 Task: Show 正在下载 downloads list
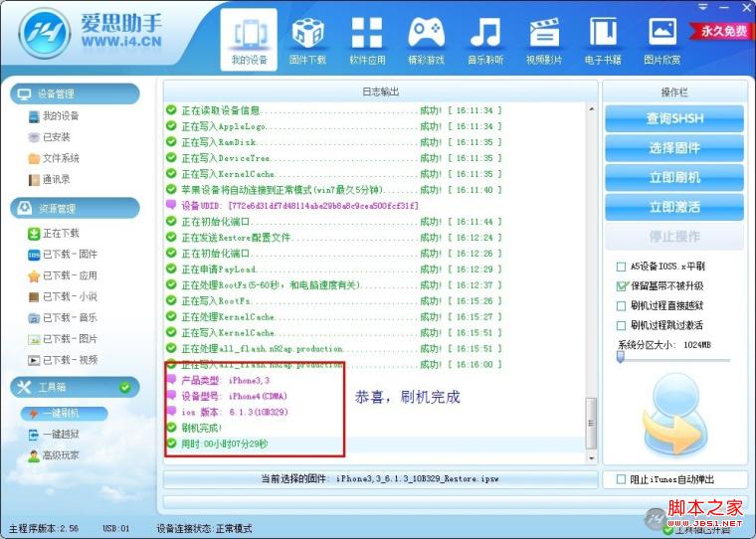coord(54,234)
